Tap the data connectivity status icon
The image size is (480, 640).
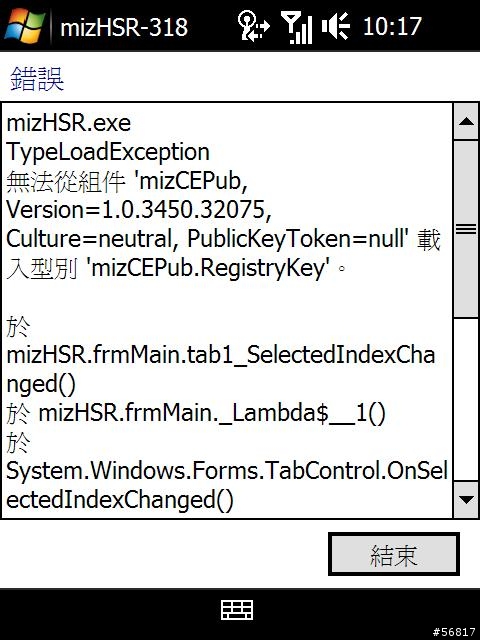[253, 27]
